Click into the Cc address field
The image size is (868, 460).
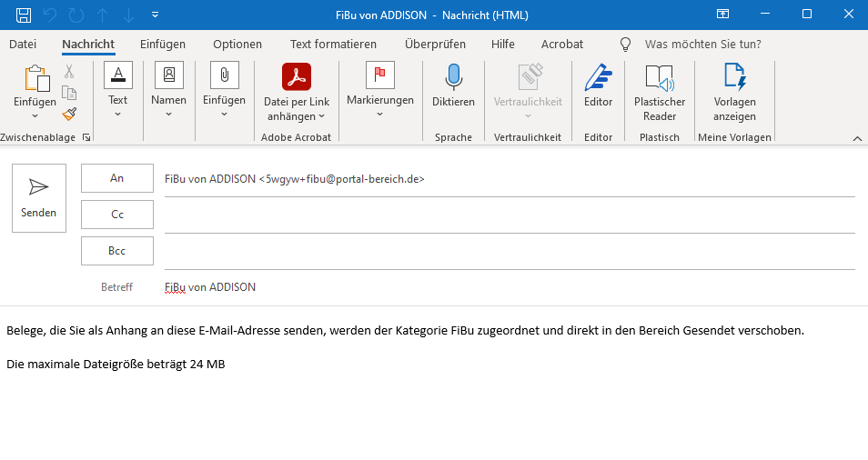click(x=510, y=215)
